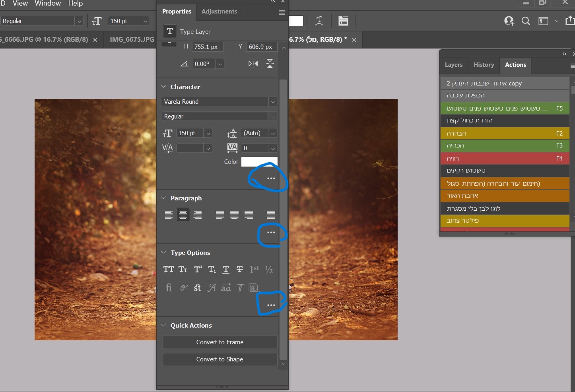The height and width of the screenshot is (392, 575).
Task: Click the white text Color swatch
Action: coord(259,162)
